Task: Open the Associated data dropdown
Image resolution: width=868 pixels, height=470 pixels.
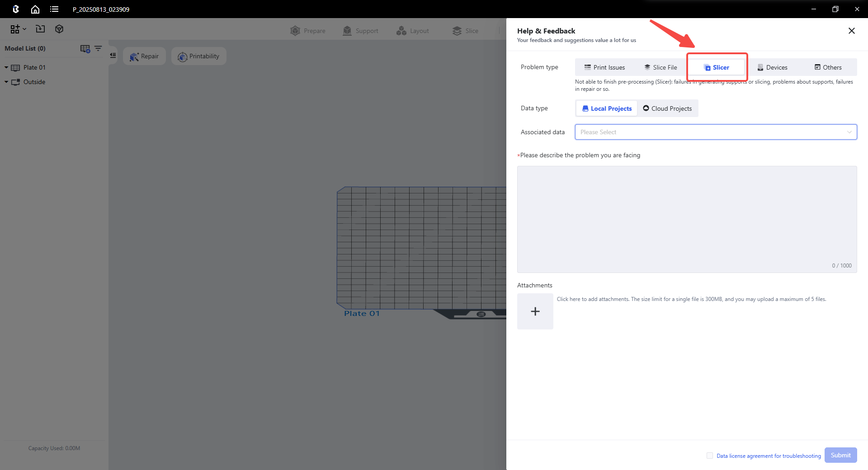Action: tap(716, 132)
